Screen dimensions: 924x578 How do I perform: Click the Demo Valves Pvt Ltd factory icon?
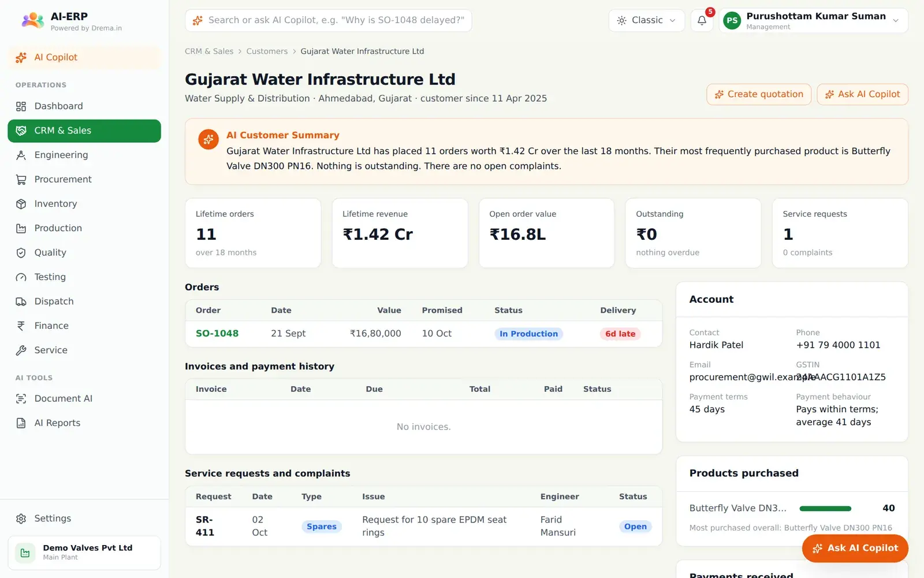pos(25,553)
